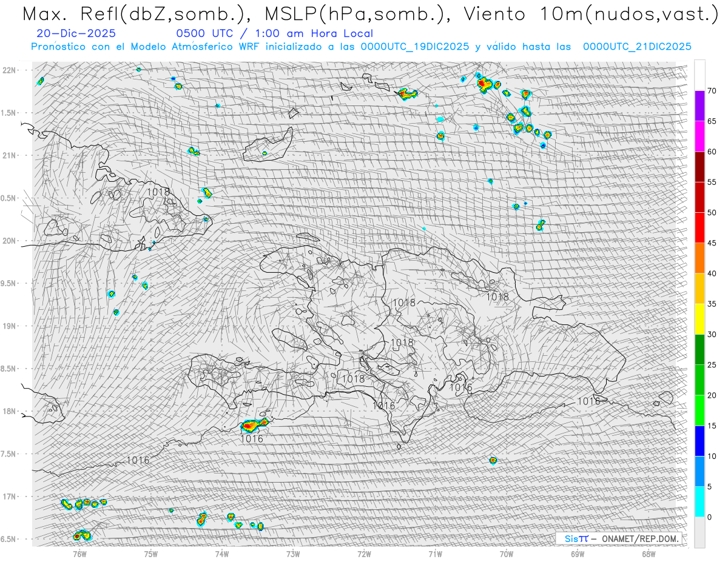Viewport: 728px width, 562px height.
Task: Click the '73W' longitude label
Action: 293,554
